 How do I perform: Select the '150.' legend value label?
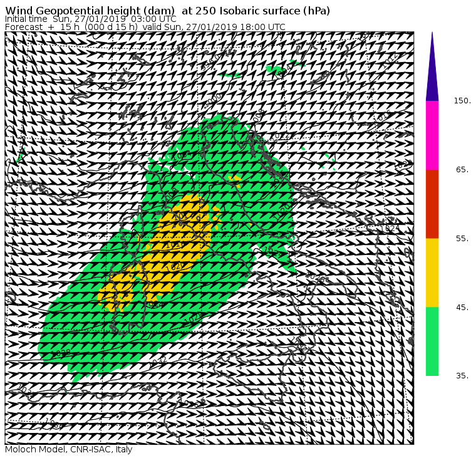click(462, 100)
